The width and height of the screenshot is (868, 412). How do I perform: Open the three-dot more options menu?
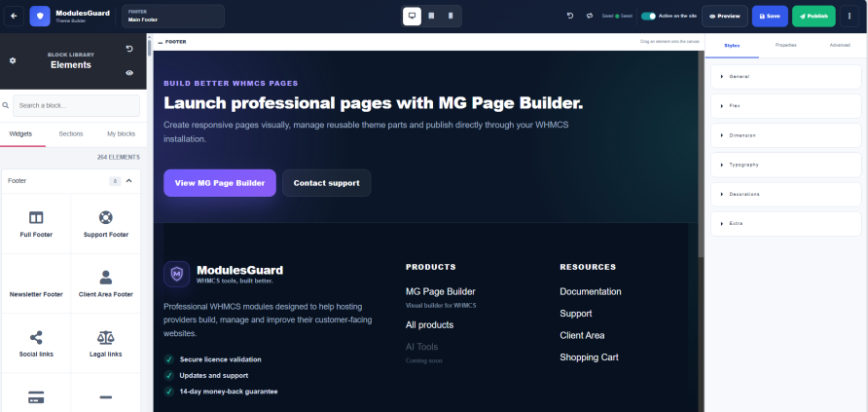[x=850, y=16]
